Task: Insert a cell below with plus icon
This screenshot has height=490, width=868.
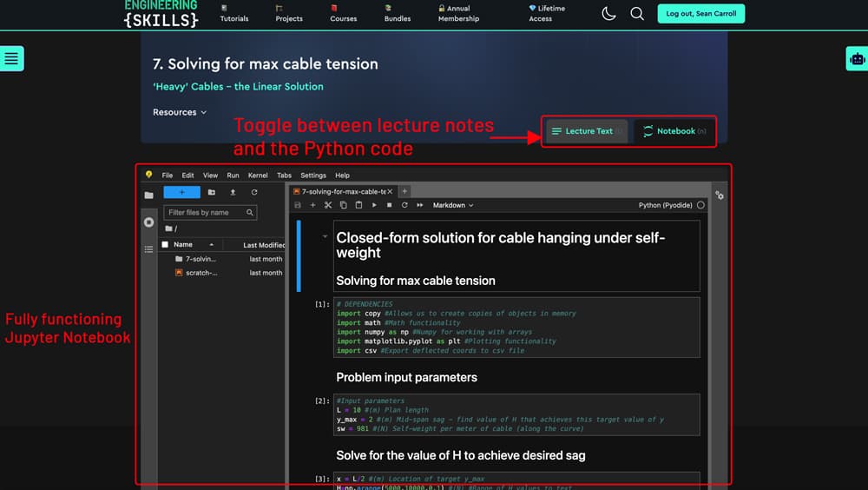Action: 312,205
